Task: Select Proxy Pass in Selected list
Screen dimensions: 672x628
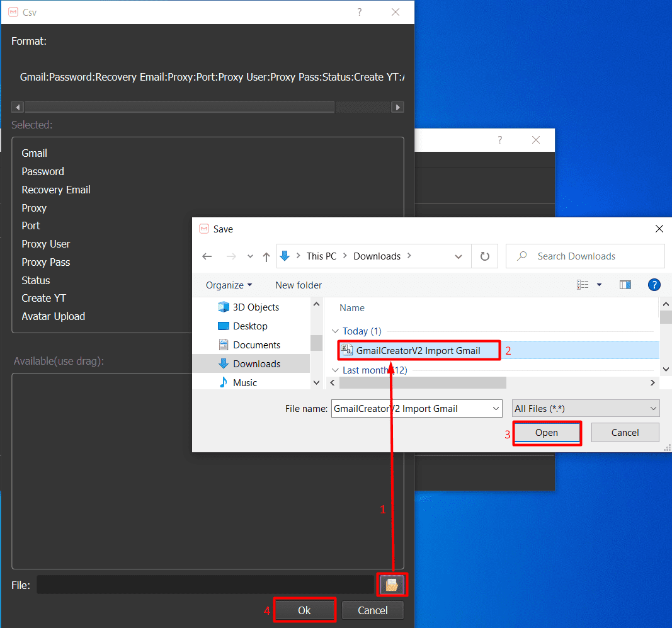Action: tap(46, 262)
